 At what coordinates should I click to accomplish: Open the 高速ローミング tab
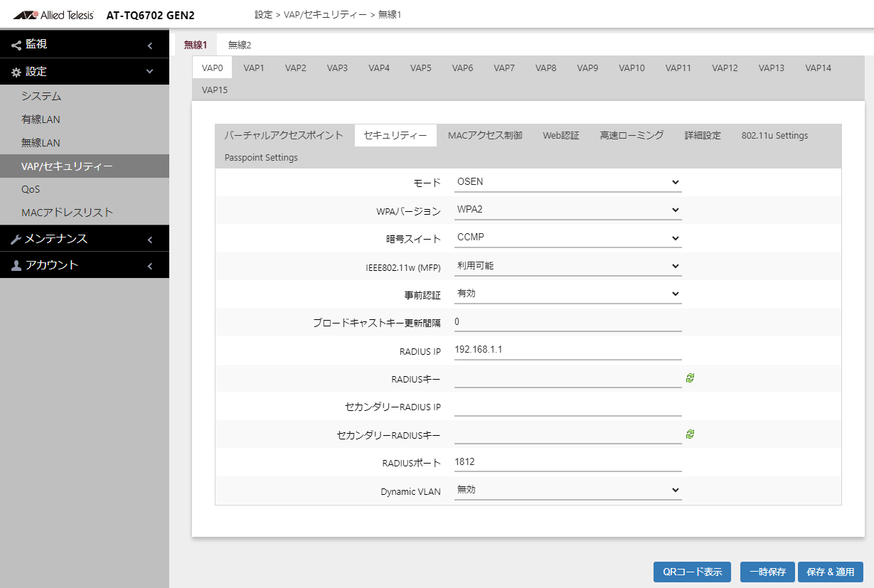click(x=632, y=135)
